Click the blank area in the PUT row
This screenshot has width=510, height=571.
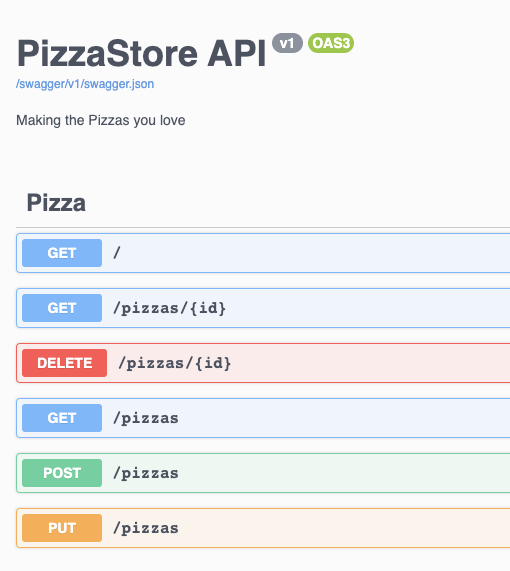342,528
